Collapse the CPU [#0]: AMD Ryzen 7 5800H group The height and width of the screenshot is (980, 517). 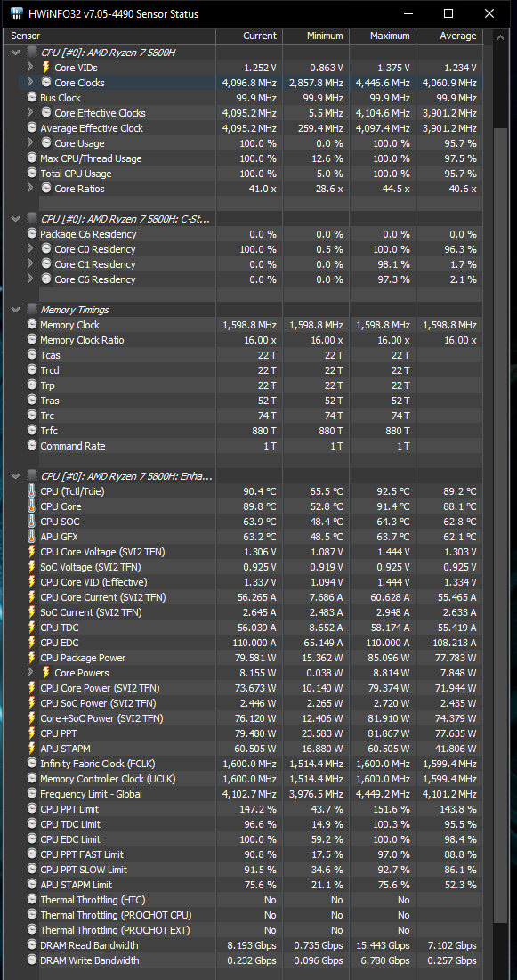click(x=16, y=53)
